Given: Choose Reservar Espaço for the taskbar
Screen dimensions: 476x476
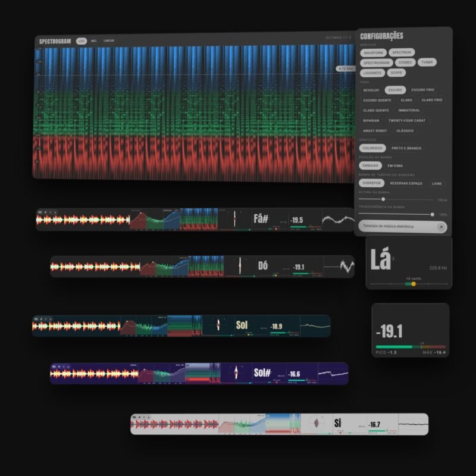Looking at the screenshot, I should (x=406, y=183).
